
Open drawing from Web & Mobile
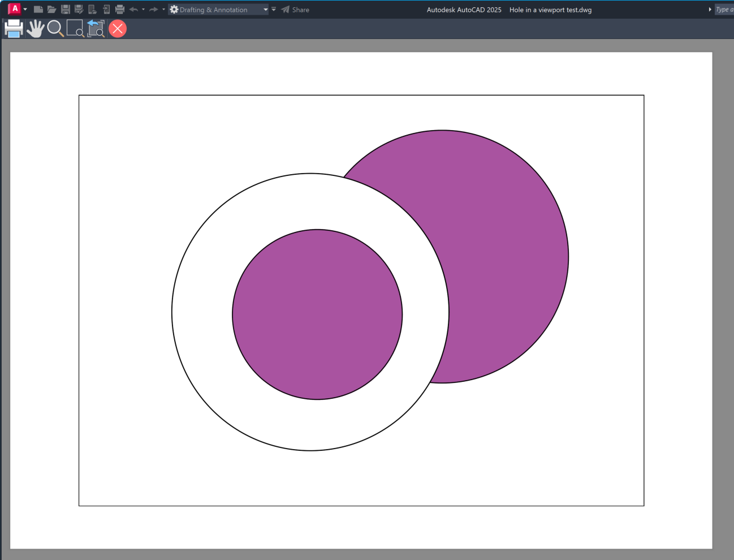[x=92, y=9]
